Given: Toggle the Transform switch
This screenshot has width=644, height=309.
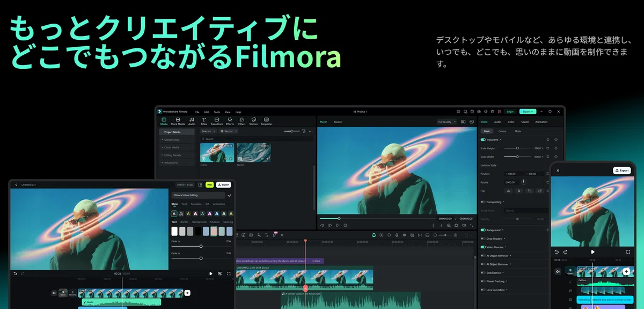Looking at the screenshot, I should (483, 139).
